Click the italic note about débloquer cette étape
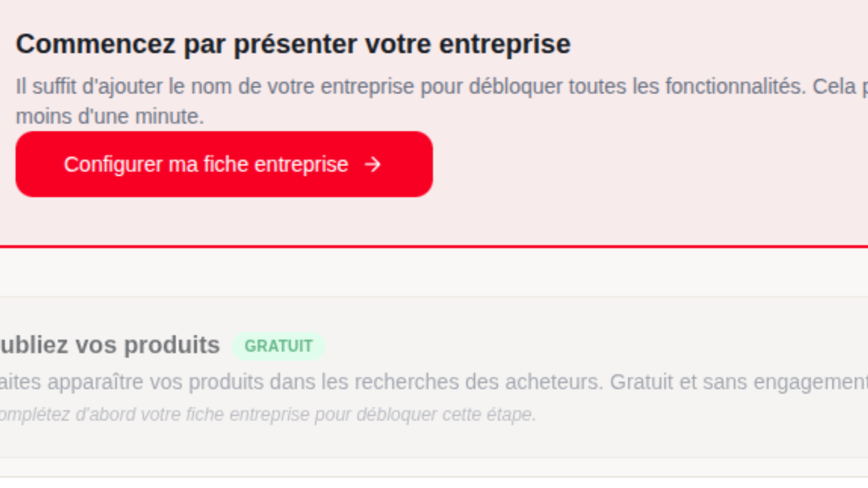This screenshot has height=488, width=868. pos(267,414)
